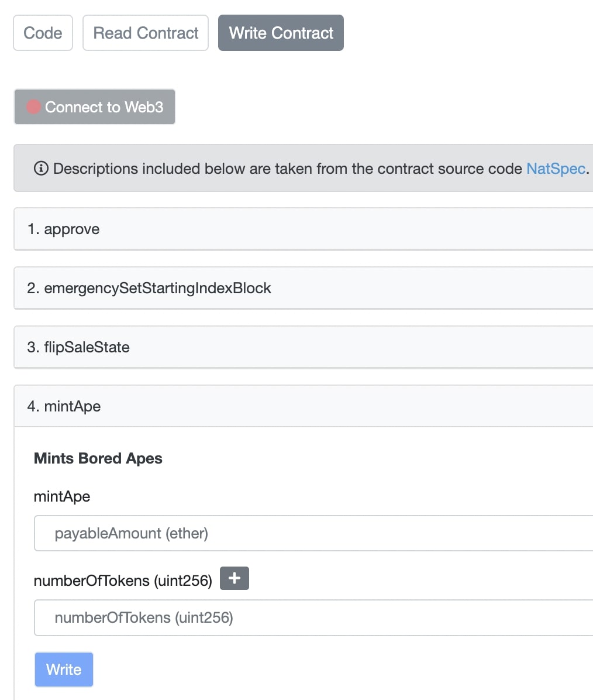Click the 'Mints Bored Apes' heading text

(x=98, y=458)
